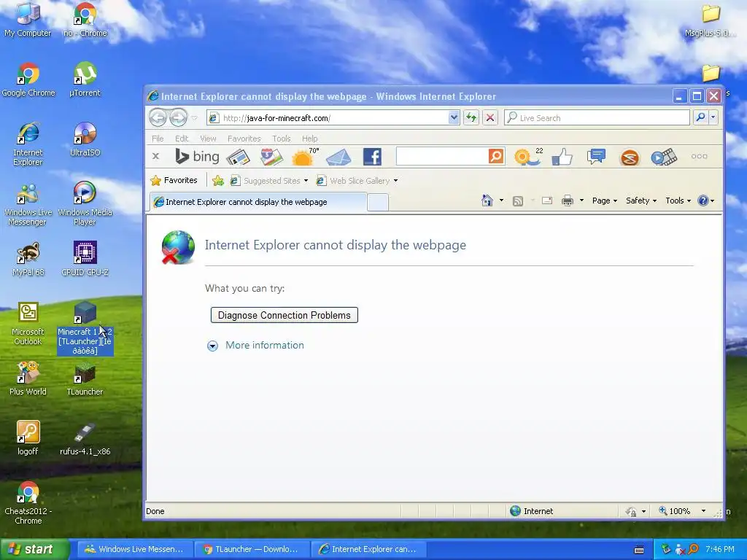Open the search provider dropdown arrow
This screenshot has width=747, height=560.
[x=713, y=117]
